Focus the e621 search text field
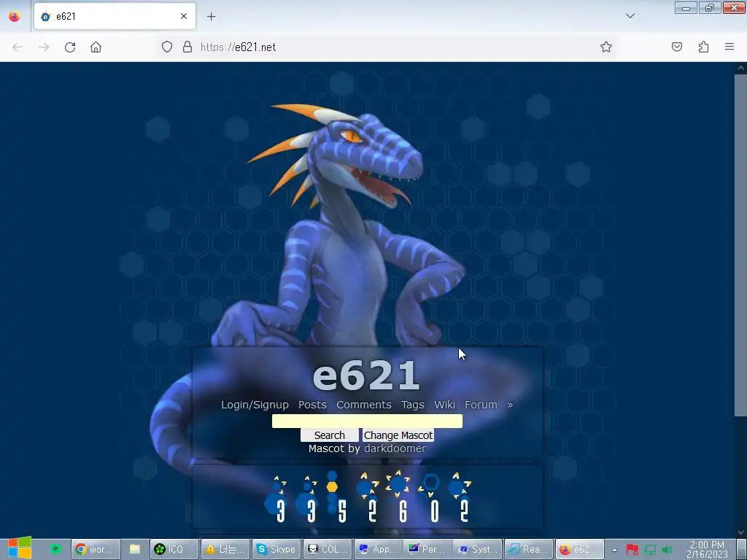 [x=367, y=421]
